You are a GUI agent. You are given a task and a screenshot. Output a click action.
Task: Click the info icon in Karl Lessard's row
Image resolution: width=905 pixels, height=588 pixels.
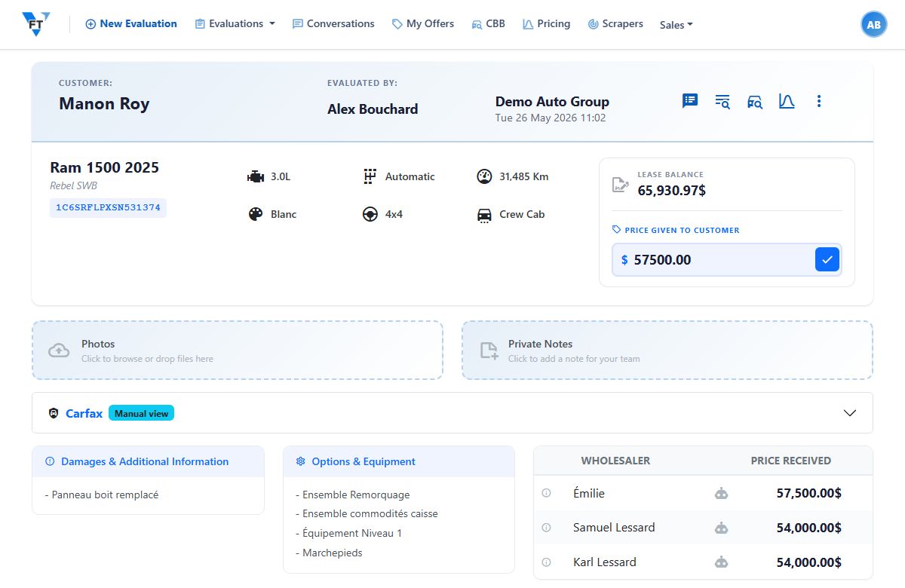547,562
